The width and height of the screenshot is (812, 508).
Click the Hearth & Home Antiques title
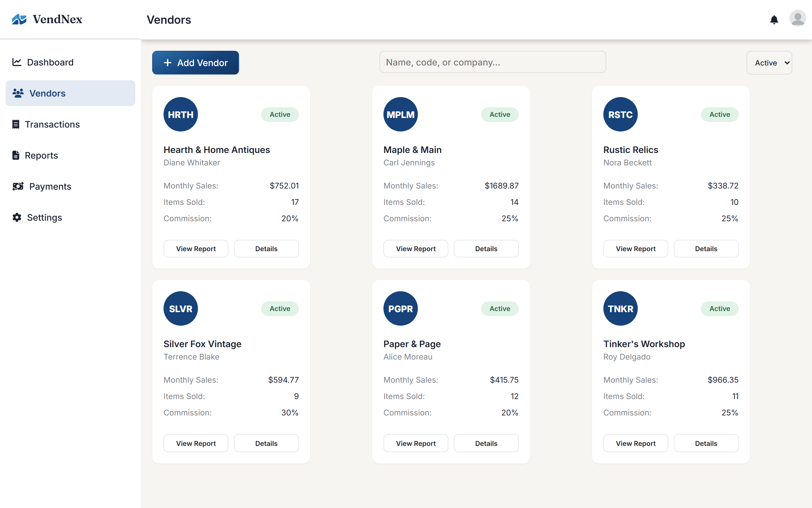coord(217,150)
